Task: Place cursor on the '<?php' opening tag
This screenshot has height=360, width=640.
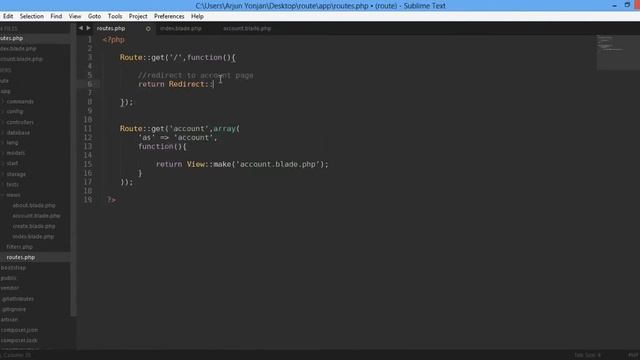Action: (x=113, y=40)
